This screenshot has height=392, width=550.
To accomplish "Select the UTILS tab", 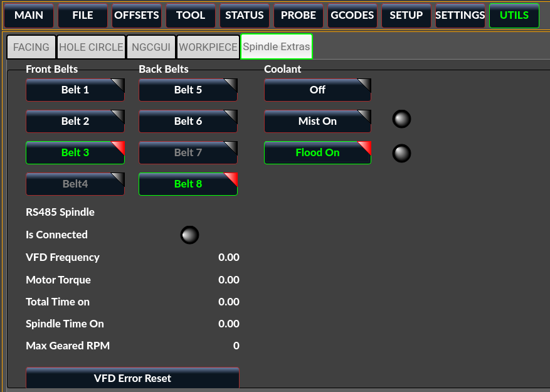I will pyautogui.click(x=514, y=16).
